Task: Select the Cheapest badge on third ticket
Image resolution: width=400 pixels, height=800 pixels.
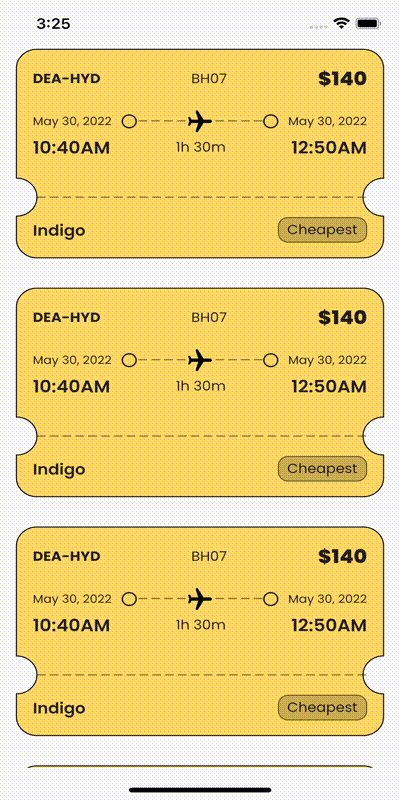Action: [x=322, y=707]
